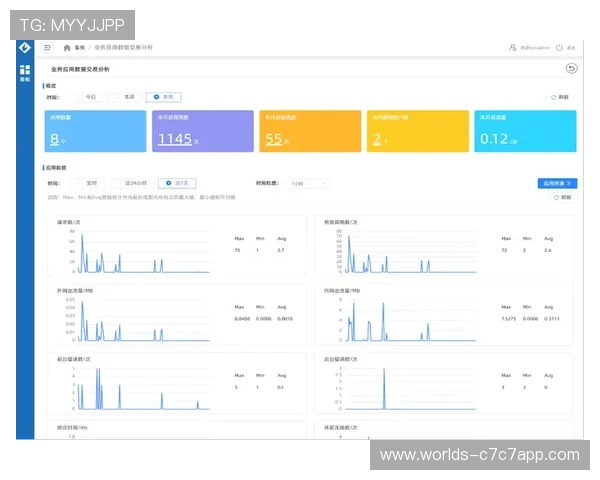This screenshot has width=600, height=480.
Task: Click the blue 应用数量 statistic card
Action: (95, 131)
